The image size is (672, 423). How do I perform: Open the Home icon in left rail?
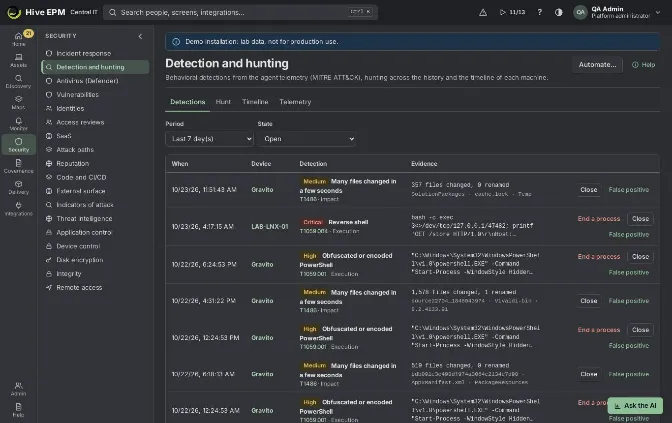[18, 39]
